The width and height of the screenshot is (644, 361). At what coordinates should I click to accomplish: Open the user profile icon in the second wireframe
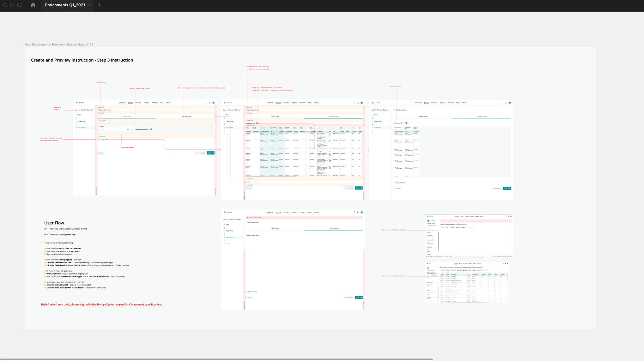pyautogui.click(x=358, y=103)
